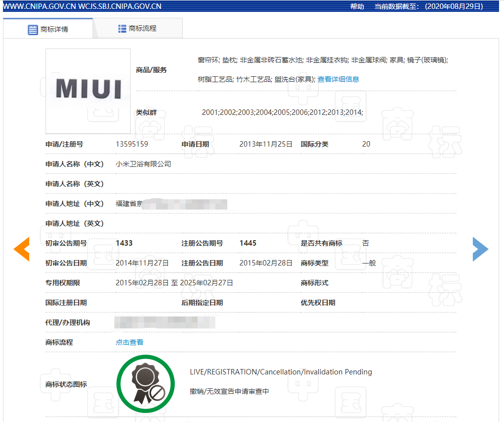Select the registration announcement date 2015年02月28日
The width and height of the screenshot is (504, 422).
[266, 263]
